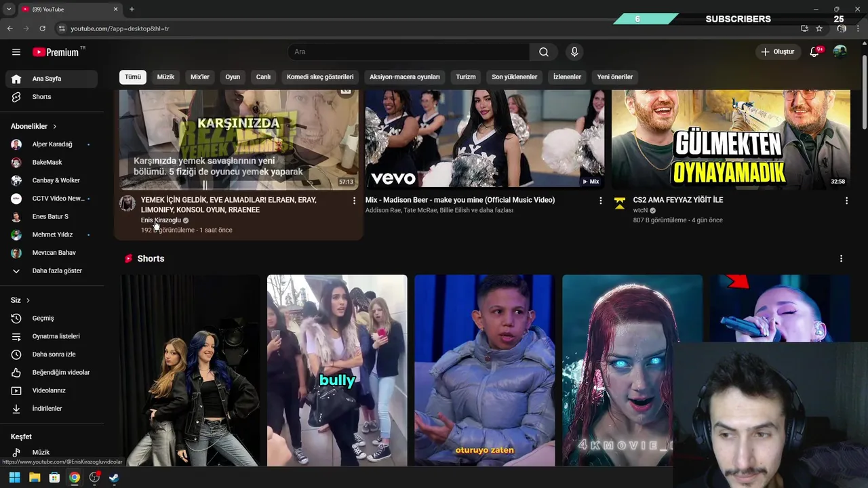The image size is (868, 488).
Task: Expand the Siz section chevron
Action: coord(28,300)
